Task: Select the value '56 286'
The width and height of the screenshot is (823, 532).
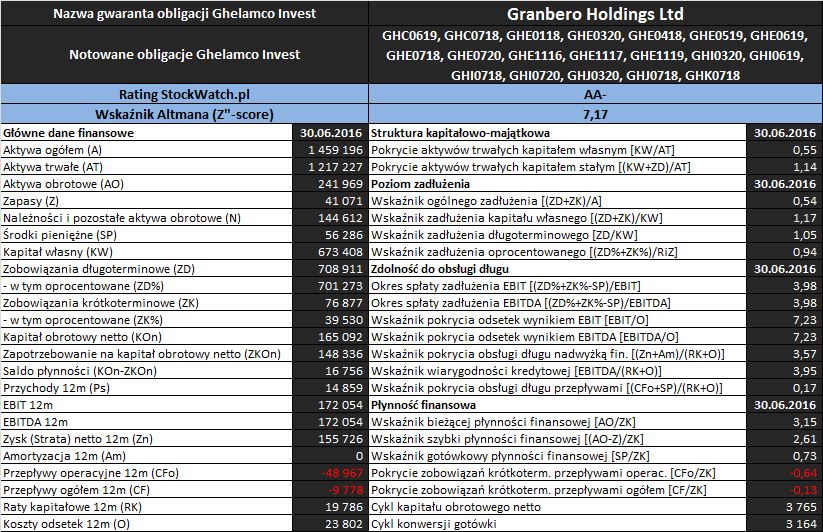Action: click(x=344, y=235)
